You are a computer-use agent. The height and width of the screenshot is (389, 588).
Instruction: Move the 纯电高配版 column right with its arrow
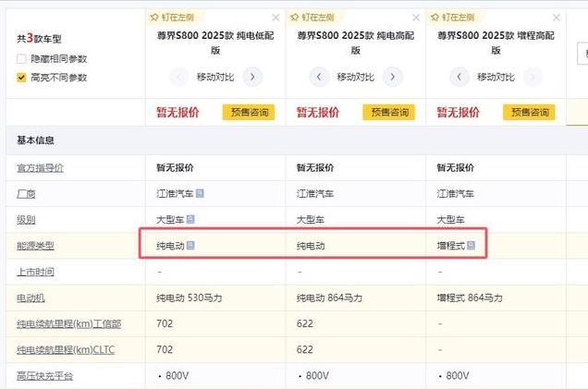(393, 77)
